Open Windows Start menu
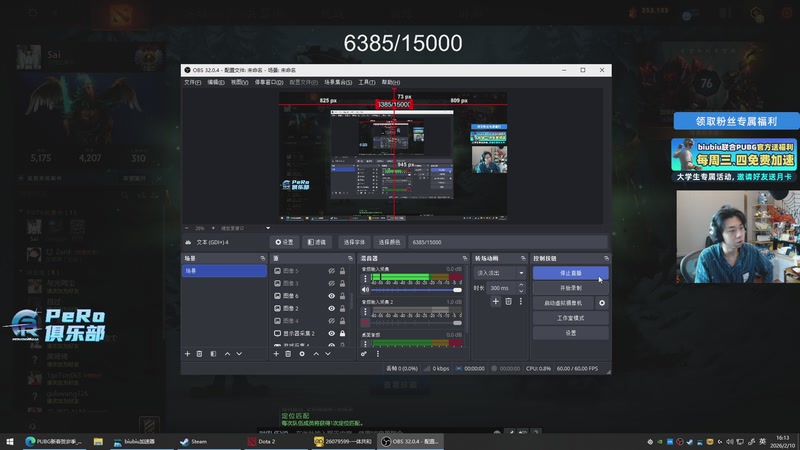The image size is (800, 450). coord(9,442)
